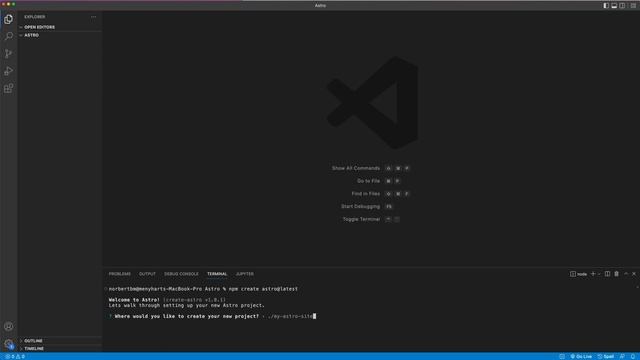The height and width of the screenshot is (360, 640).
Task: Switch to the Problems tab
Action: pos(120,274)
